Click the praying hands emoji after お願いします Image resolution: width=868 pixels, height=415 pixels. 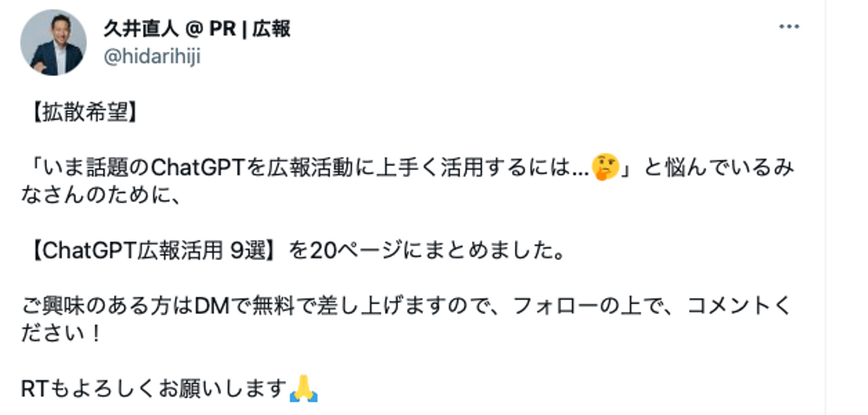(303, 389)
